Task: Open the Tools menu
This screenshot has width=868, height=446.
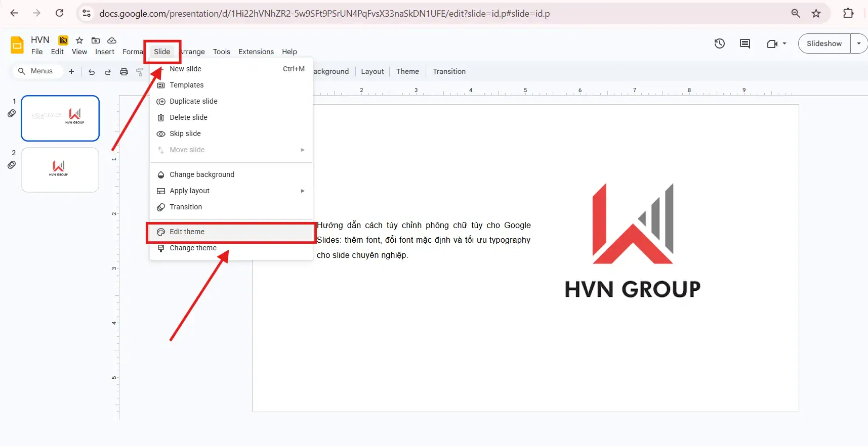Action: [x=222, y=52]
